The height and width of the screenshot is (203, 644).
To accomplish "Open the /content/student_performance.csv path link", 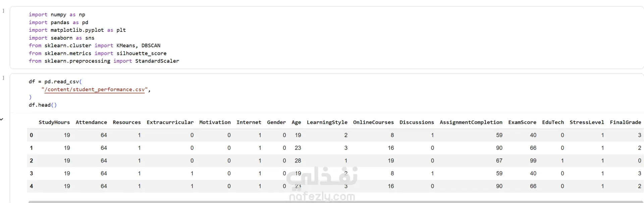I will 95,90.
